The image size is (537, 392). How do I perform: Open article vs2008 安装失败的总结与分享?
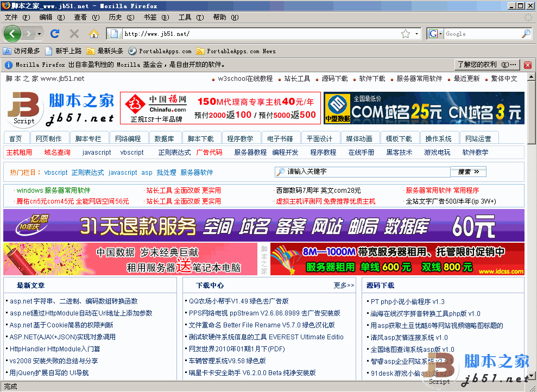coord(54,361)
